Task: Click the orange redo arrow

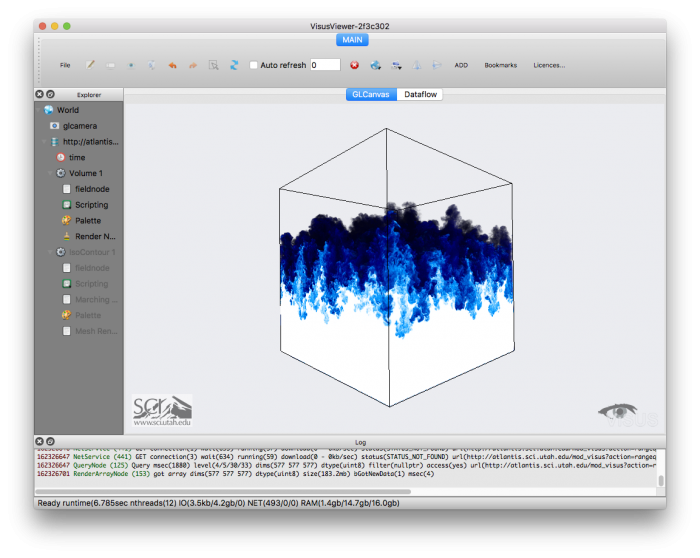Action: tap(193, 65)
